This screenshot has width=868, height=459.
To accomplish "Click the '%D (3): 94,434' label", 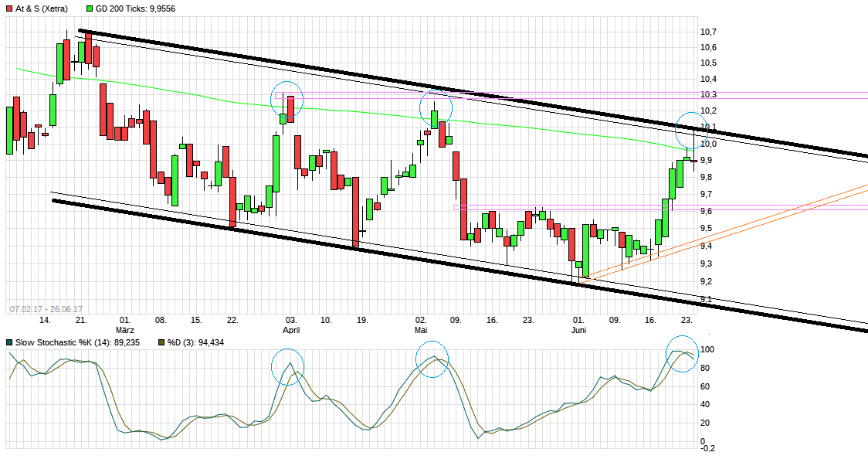I will pyautogui.click(x=195, y=343).
